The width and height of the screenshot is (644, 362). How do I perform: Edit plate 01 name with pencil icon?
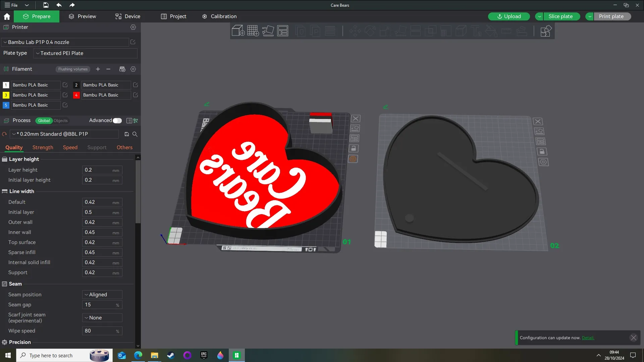coord(207,104)
